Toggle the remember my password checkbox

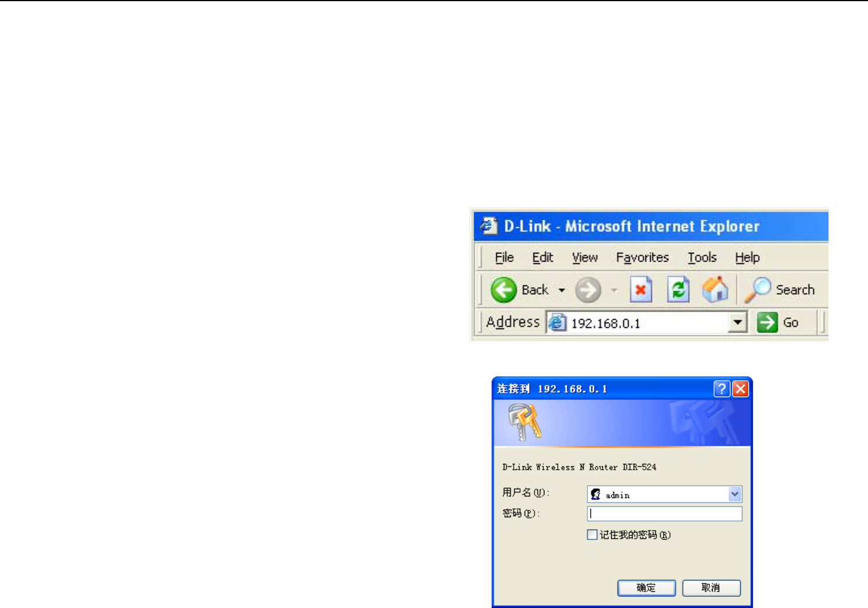click(592, 535)
